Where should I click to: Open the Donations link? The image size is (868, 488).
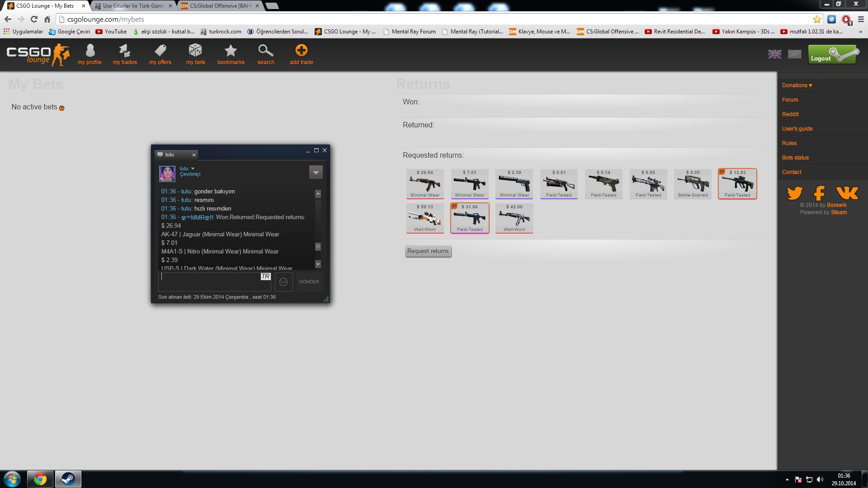coord(797,85)
